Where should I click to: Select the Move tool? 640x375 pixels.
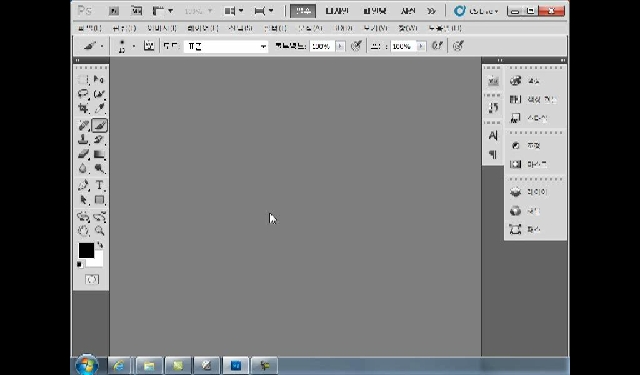[x=99, y=80]
